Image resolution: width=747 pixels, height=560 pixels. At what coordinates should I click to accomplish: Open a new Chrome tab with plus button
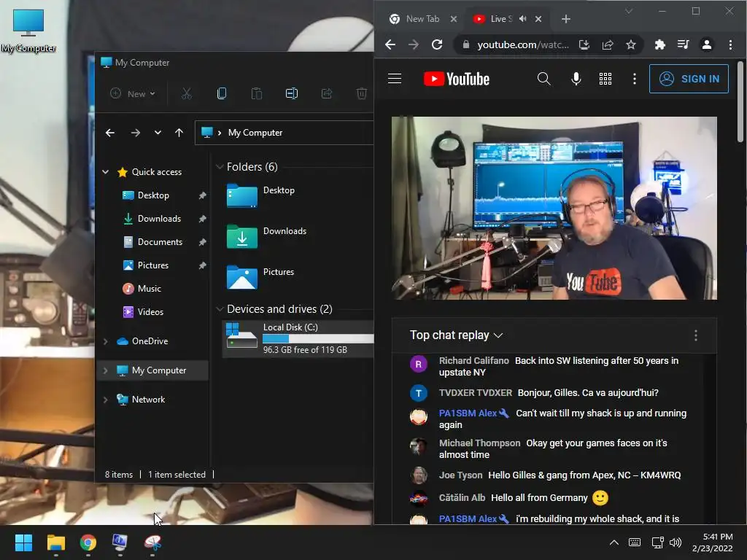pyautogui.click(x=565, y=19)
